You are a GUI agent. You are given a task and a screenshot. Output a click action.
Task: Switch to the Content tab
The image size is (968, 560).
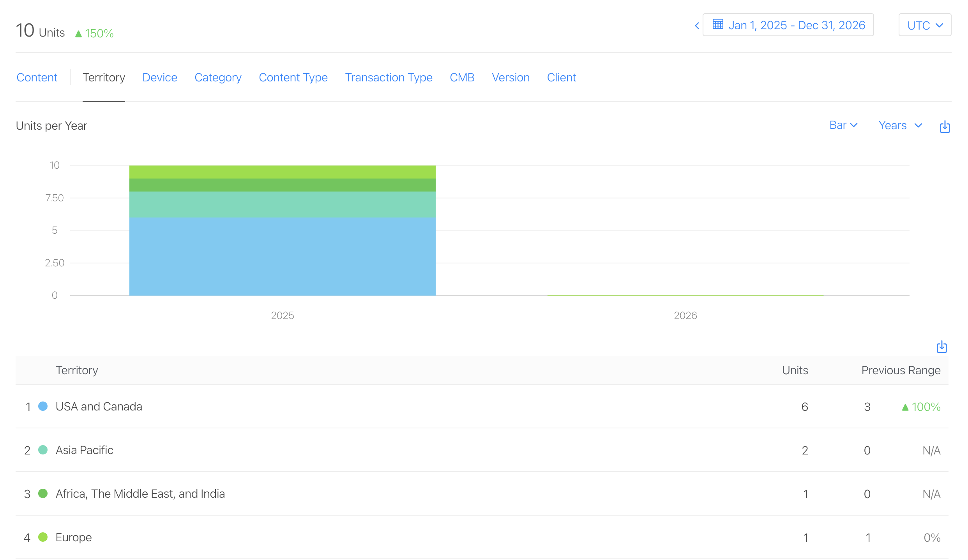(x=37, y=77)
